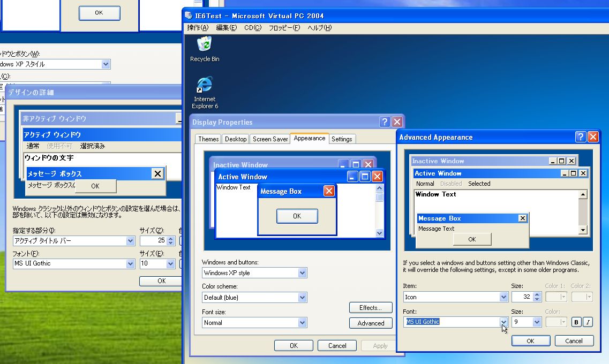Toggle bold font in Advanced Appearance

[576, 322]
